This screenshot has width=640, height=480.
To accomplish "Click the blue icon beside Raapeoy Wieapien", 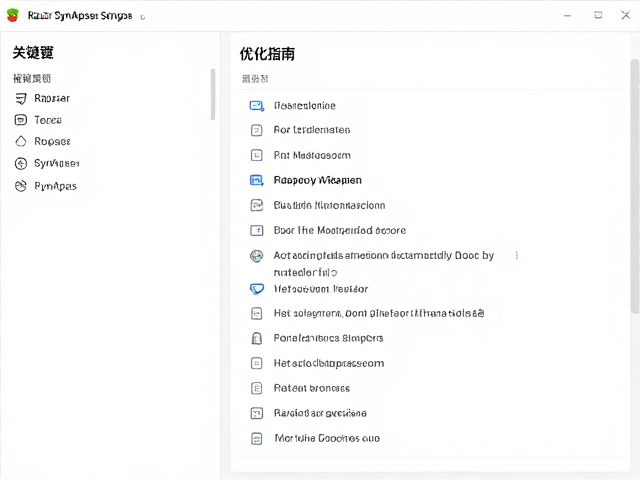I will click(x=257, y=180).
